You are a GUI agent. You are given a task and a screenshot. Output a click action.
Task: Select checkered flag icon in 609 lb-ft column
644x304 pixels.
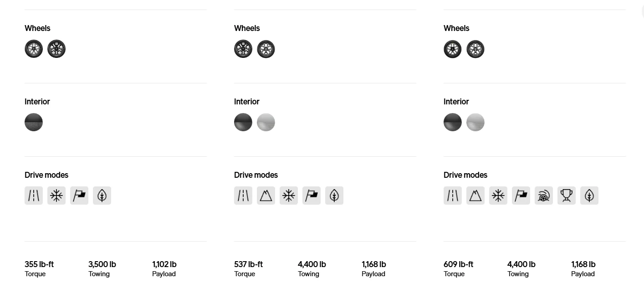point(521,196)
